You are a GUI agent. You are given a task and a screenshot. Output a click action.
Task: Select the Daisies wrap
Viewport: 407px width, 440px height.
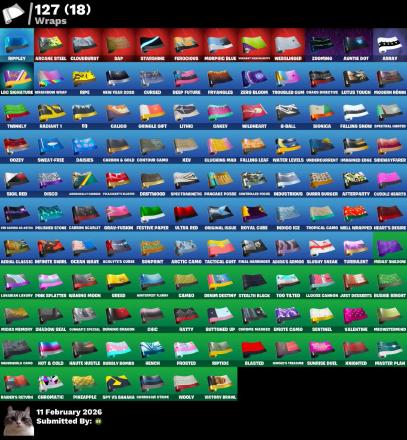(85, 147)
